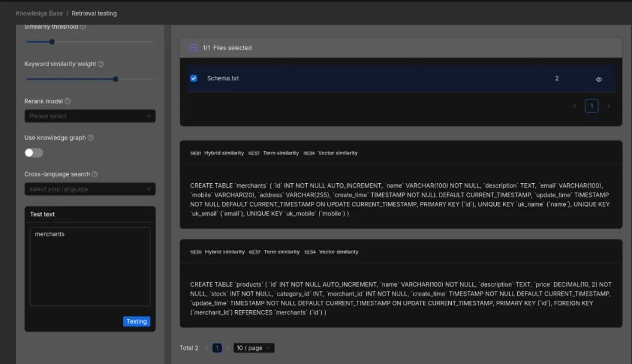Click the Similarity threshold slider handle
The width and height of the screenshot is (632, 364).
tap(51, 42)
